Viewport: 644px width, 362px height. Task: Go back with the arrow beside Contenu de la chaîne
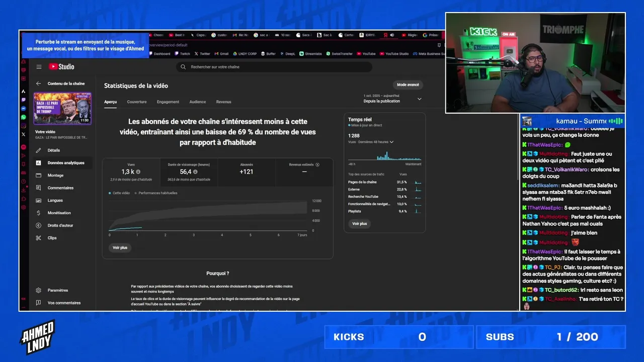coord(38,83)
